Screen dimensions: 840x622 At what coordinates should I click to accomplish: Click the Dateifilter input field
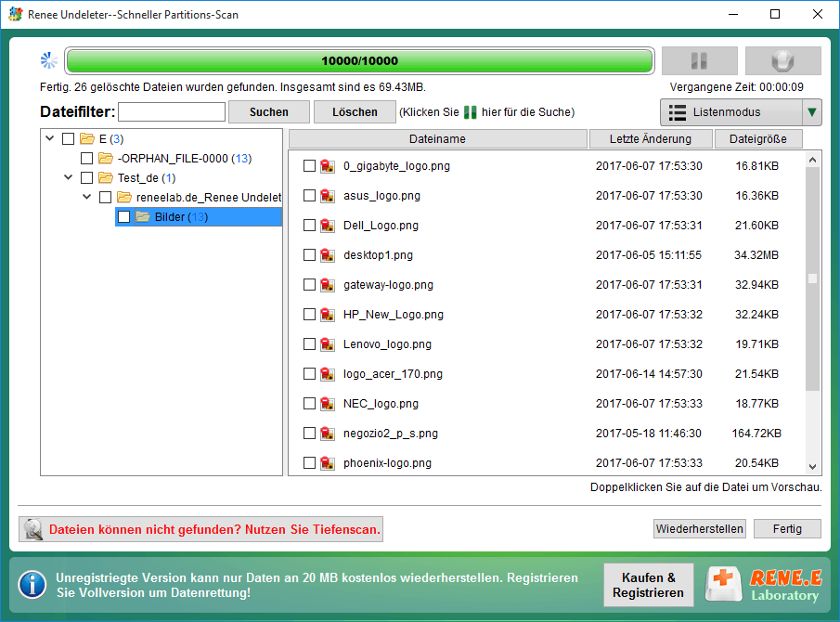point(172,112)
